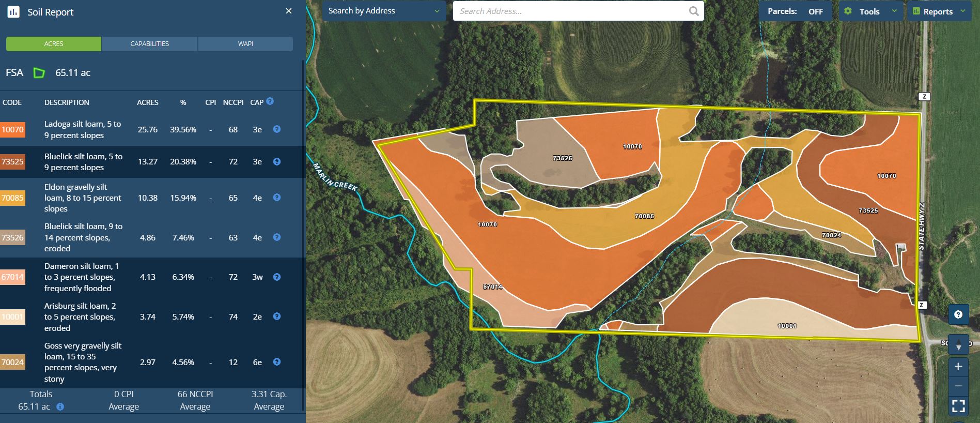Screen dimensions: 980x423
Task: Click the map help question mark button
Action: 958,314
